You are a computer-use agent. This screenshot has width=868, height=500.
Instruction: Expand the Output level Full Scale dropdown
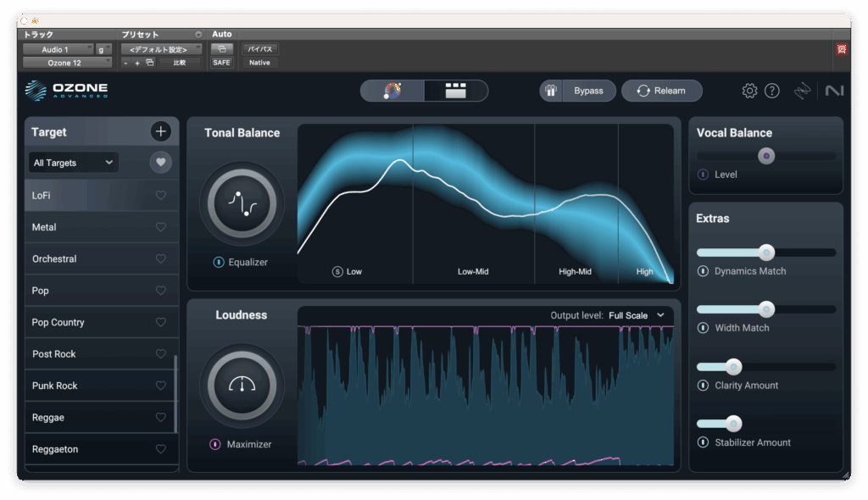636,315
